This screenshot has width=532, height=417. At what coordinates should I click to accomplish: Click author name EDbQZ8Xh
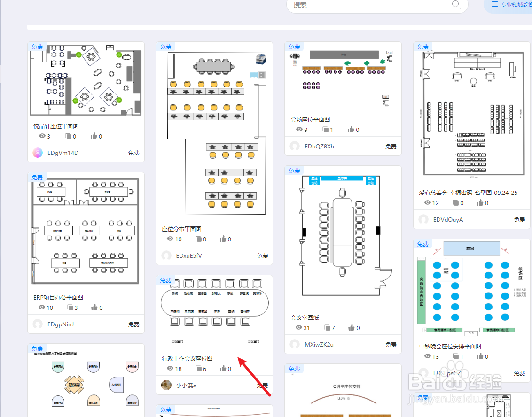click(x=319, y=146)
